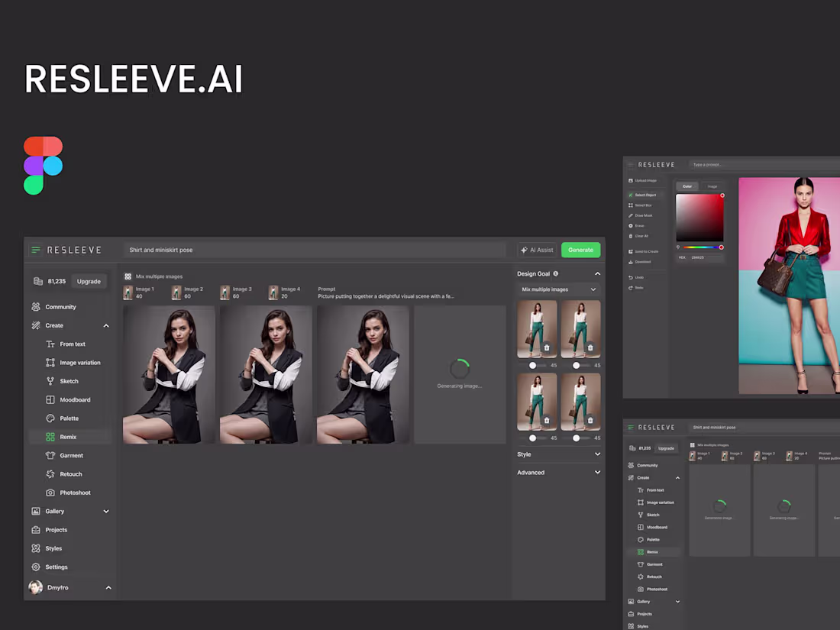Select the Select Object tool

(644, 195)
